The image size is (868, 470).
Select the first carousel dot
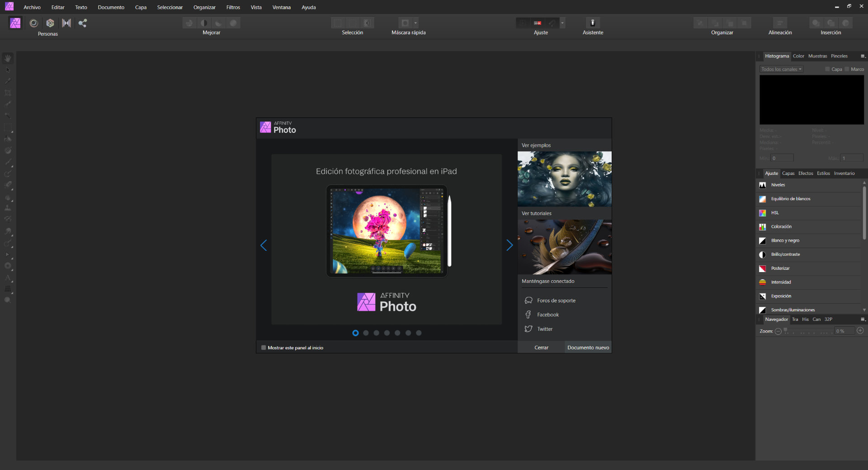point(355,333)
